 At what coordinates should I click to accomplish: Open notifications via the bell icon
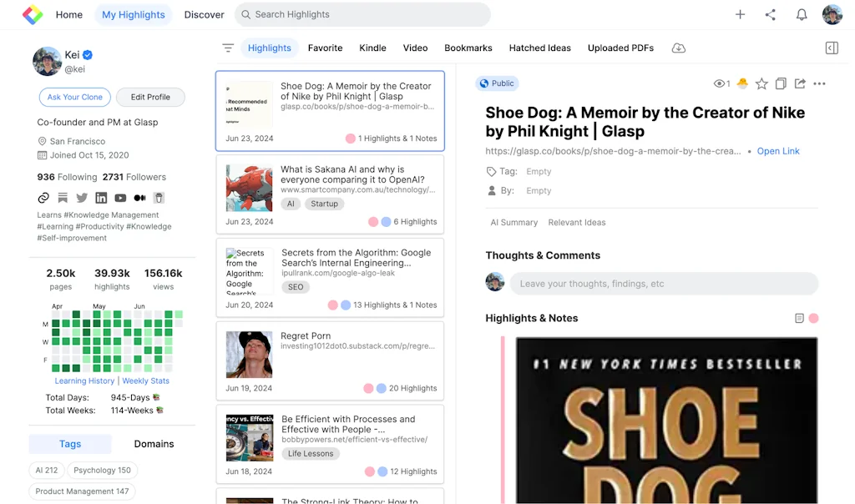(x=801, y=14)
